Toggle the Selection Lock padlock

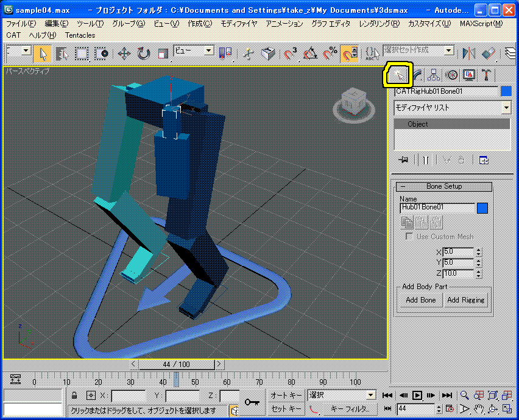[x=74, y=395]
